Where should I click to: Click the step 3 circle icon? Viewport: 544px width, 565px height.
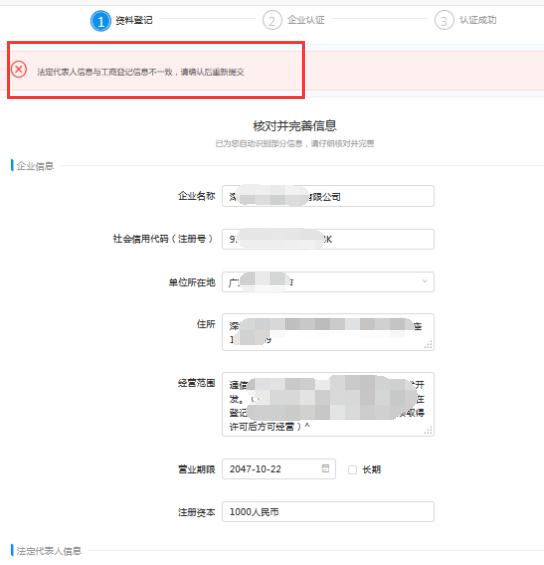(x=444, y=21)
